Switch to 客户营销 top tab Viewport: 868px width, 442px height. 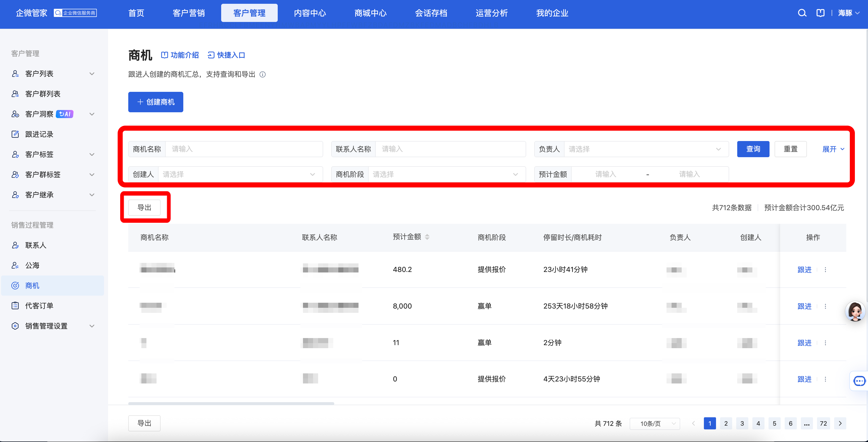coord(189,13)
